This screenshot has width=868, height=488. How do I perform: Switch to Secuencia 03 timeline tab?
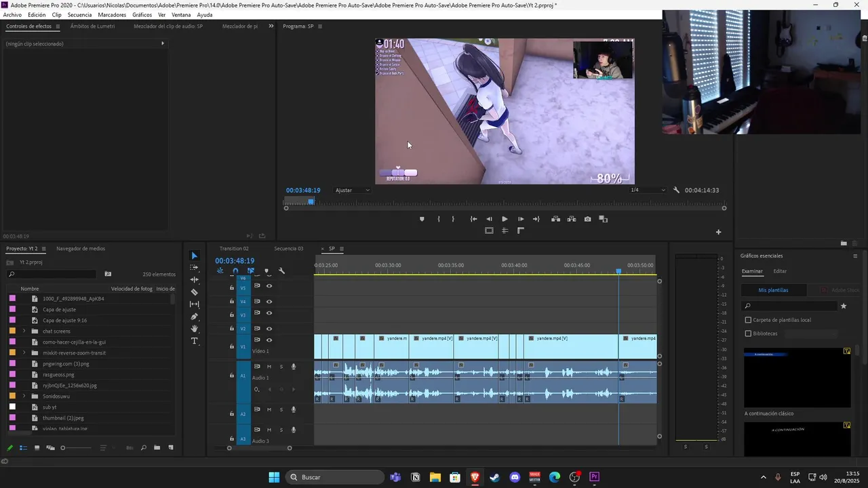pyautogui.click(x=289, y=249)
